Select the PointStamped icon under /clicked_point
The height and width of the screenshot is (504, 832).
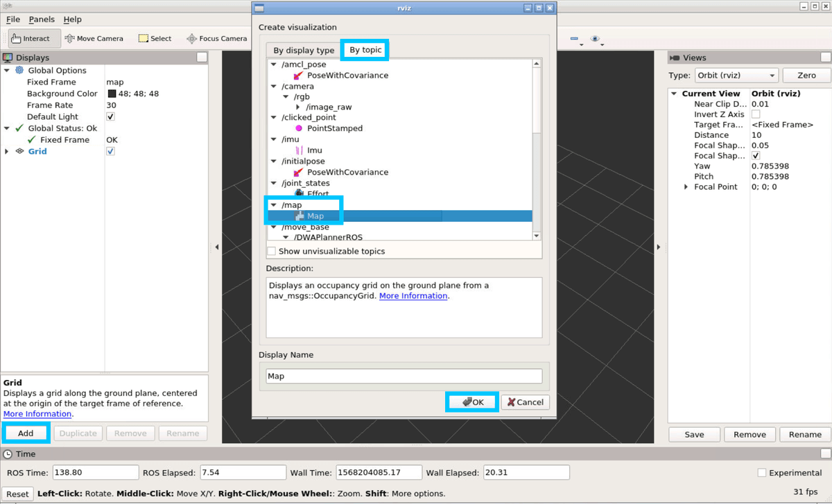point(298,128)
